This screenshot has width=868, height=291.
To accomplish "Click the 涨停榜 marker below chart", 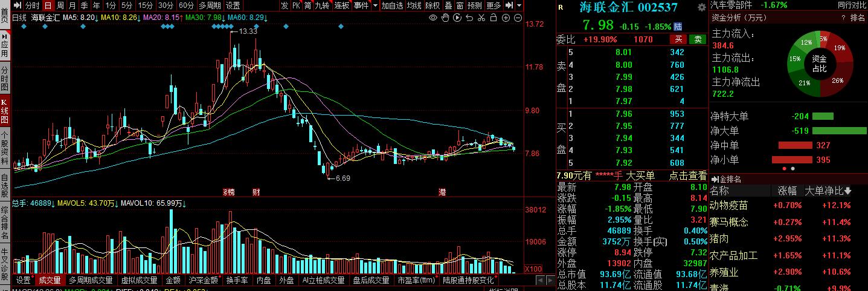I will (x=229, y=192).
